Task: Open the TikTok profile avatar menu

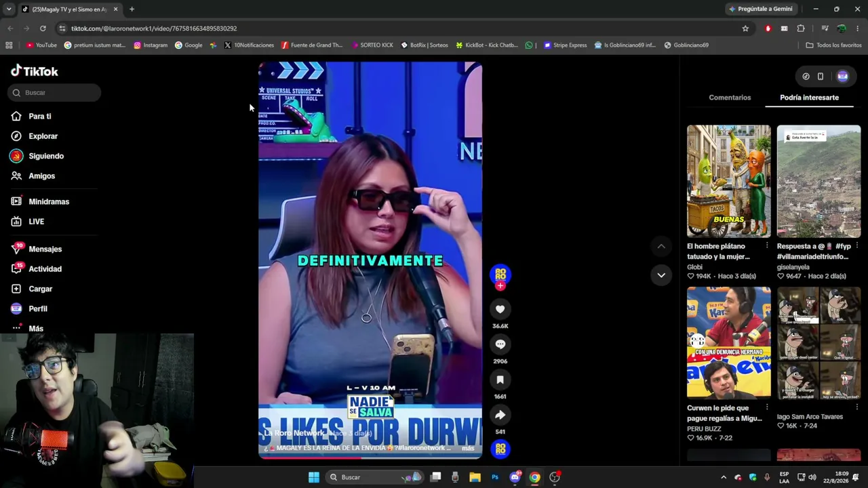Action: (x=842, y=77)
